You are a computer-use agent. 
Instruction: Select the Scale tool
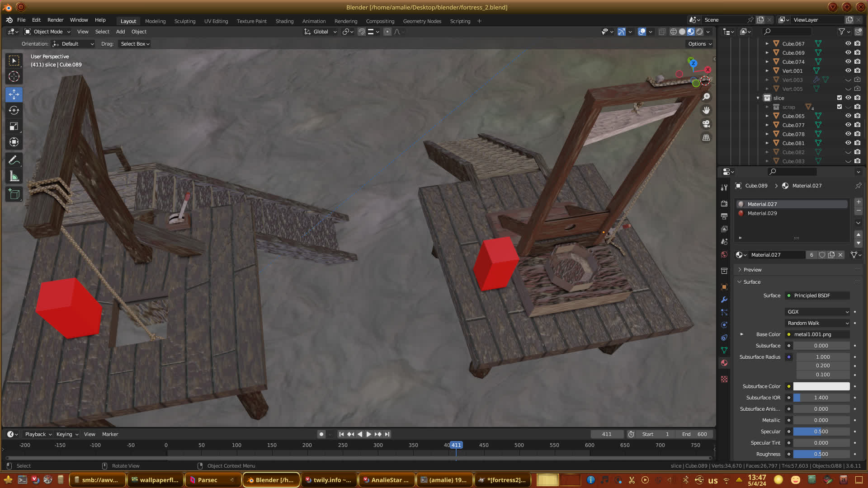tap(14, 127)
